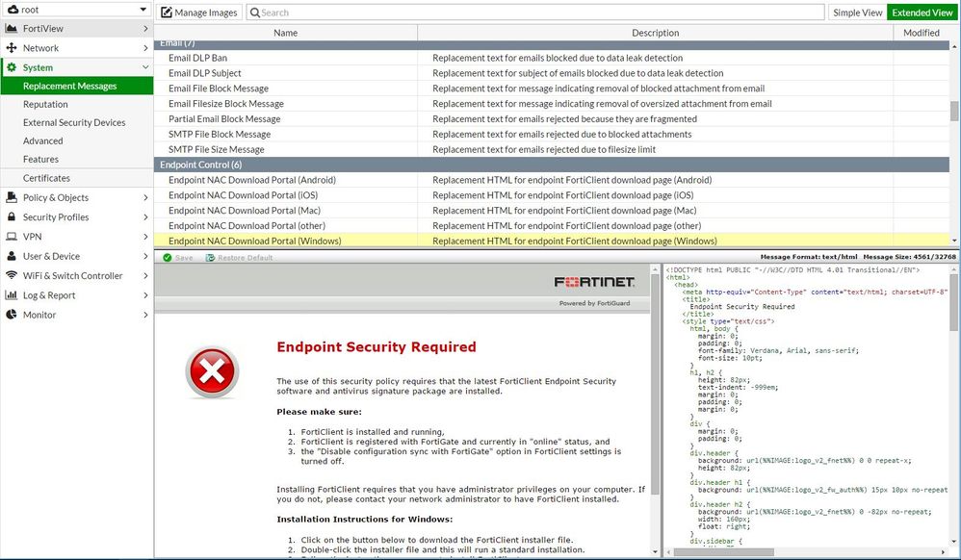Viewport: 961px width, 560px height.
Task: Expand the WiFi & Switch Controller chevron
Action: point(145,276)
